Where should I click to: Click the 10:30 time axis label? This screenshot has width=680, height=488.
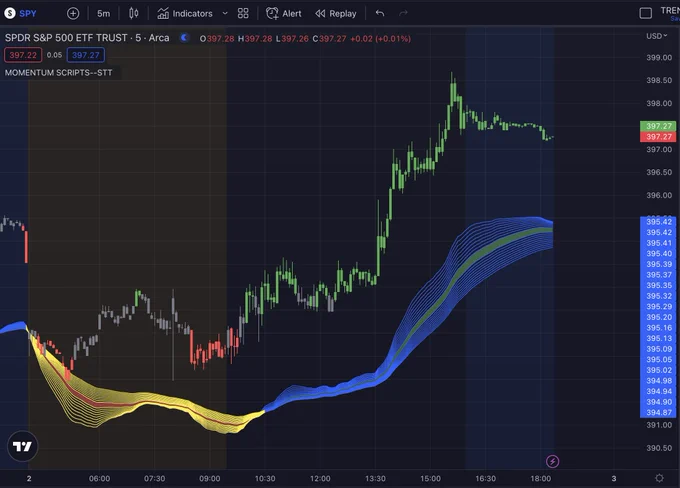coord(265,478)
